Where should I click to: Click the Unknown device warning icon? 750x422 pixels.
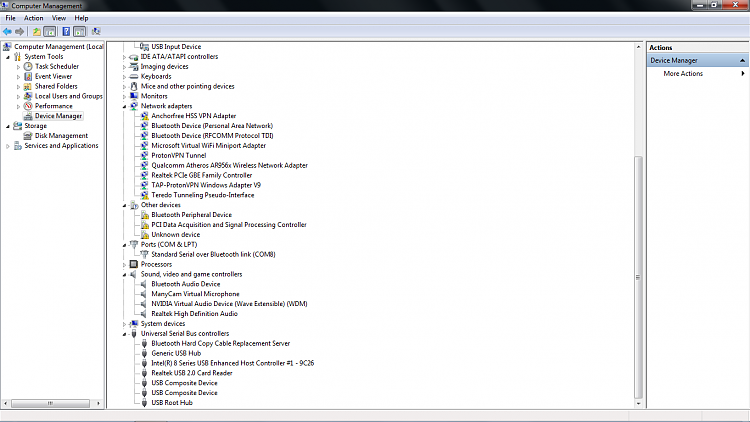click(x=144, y=235)
